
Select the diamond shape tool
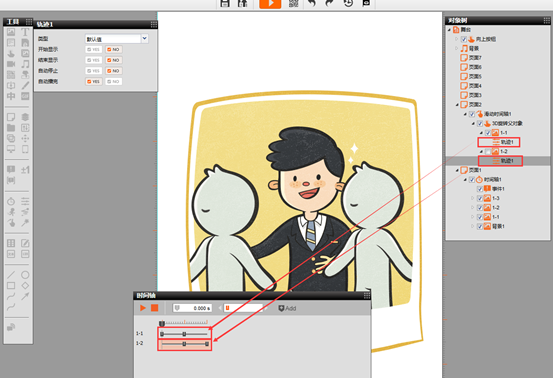25,285
